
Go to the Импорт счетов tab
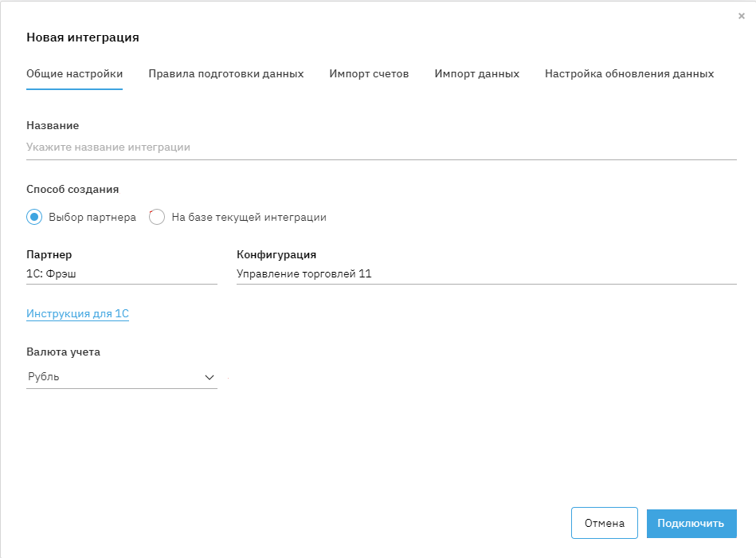[369, 74]
